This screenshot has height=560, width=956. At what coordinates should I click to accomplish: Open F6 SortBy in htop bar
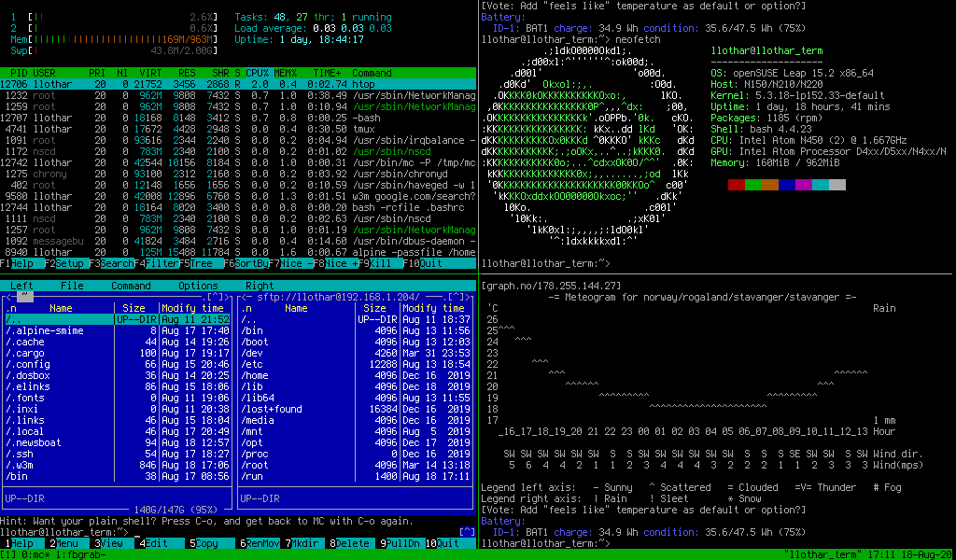point(245,264)
